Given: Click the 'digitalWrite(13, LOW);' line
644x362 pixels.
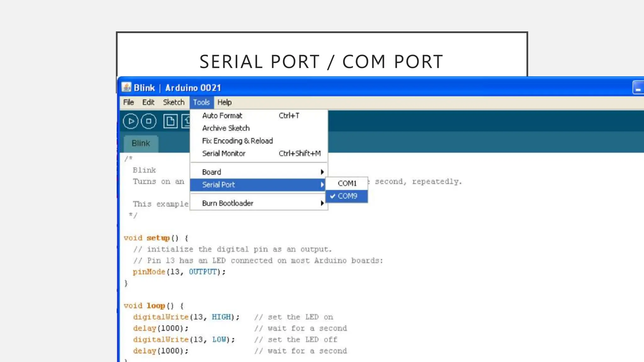Looking at the screenshot, I should tap(184, 340).
